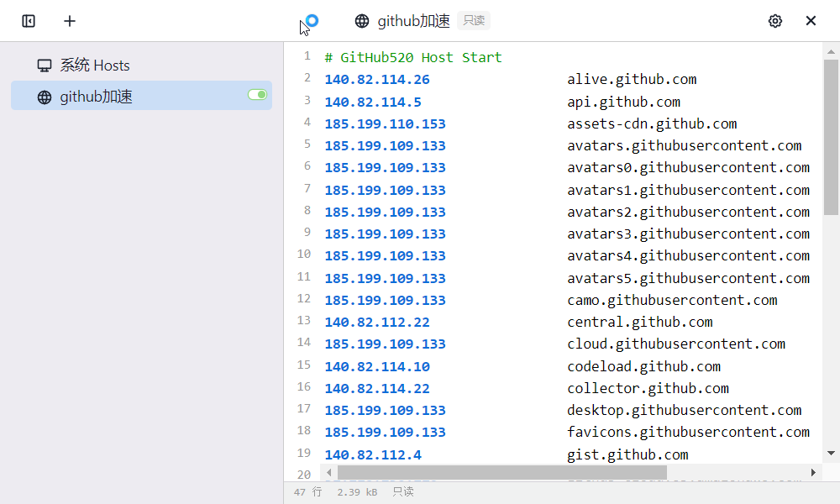This screenshot has width=840, height=504.
Task: Click line number 10 in the gutter
Action: (304, 254)
